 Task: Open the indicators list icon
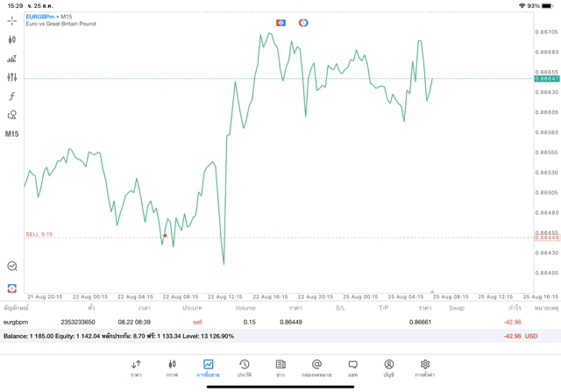click(12, 59)
